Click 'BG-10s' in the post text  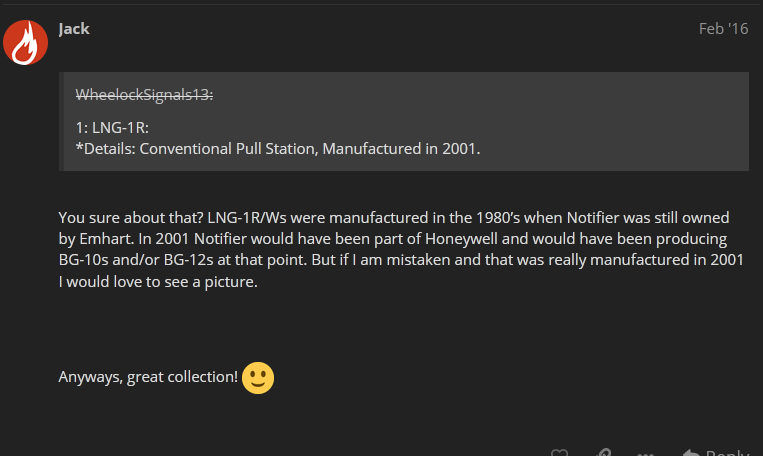(83, 260)
